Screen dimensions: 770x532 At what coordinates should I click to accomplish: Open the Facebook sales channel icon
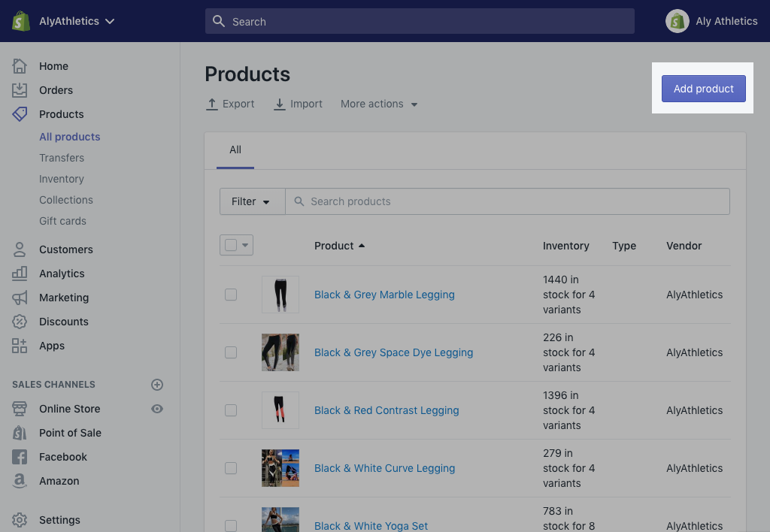coord(21,457)
